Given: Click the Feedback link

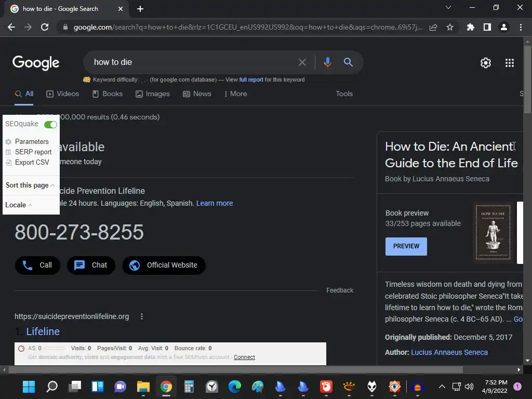Looking at the screenshot, I should [340, 290].
